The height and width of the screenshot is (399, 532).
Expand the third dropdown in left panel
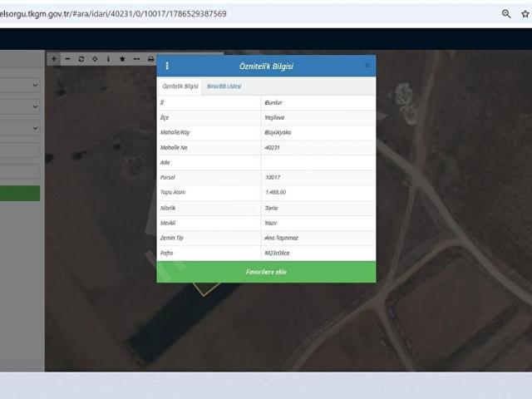(x=20, y=128)
